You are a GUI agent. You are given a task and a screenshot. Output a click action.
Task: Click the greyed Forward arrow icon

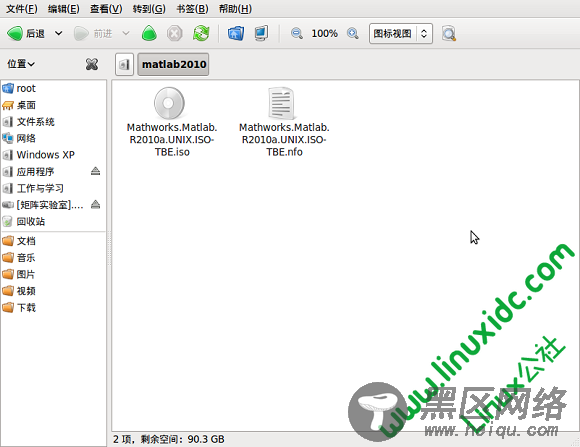click(x=81, y=34)
